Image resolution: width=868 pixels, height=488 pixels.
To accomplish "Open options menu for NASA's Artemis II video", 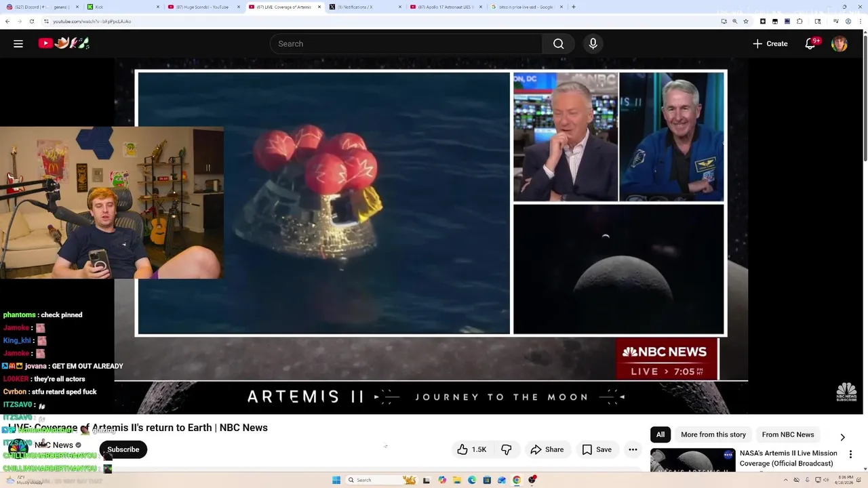I will (850, 454).
